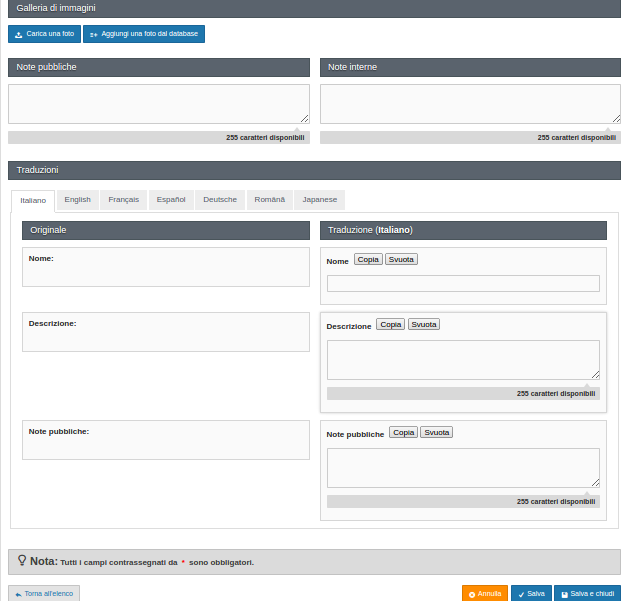Click Copia next to translation Nome
This screenshot has width=625, height=601.
368,260
